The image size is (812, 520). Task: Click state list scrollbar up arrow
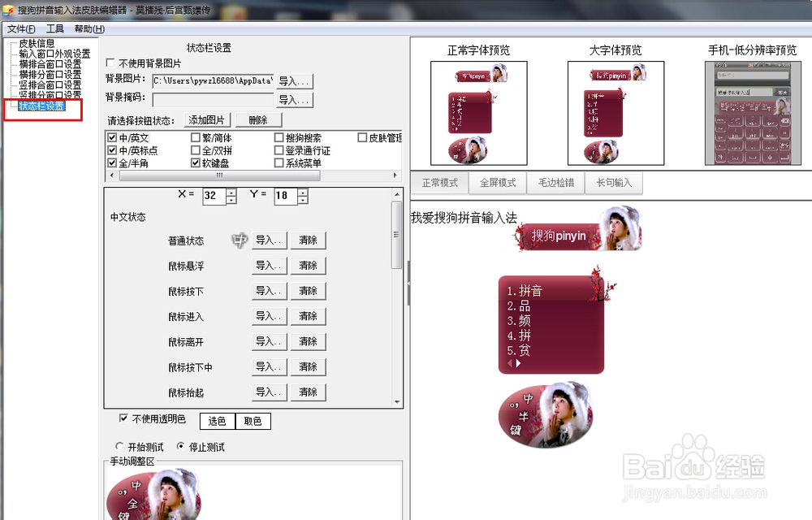(397, 194)
